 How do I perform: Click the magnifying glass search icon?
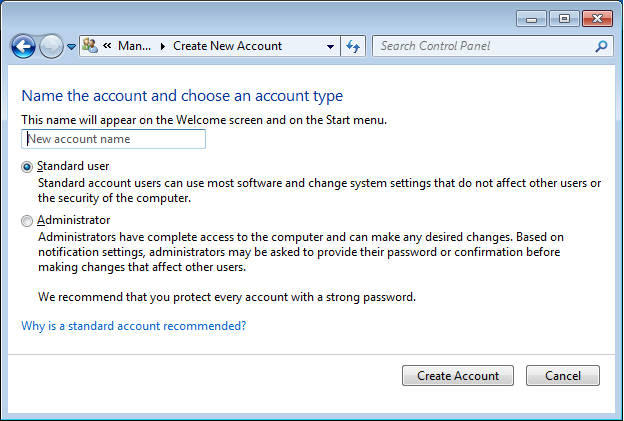(601, 46)
